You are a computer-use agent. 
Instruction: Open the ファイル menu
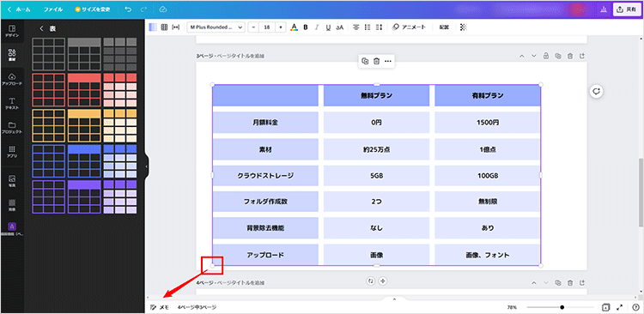[53, 9]
